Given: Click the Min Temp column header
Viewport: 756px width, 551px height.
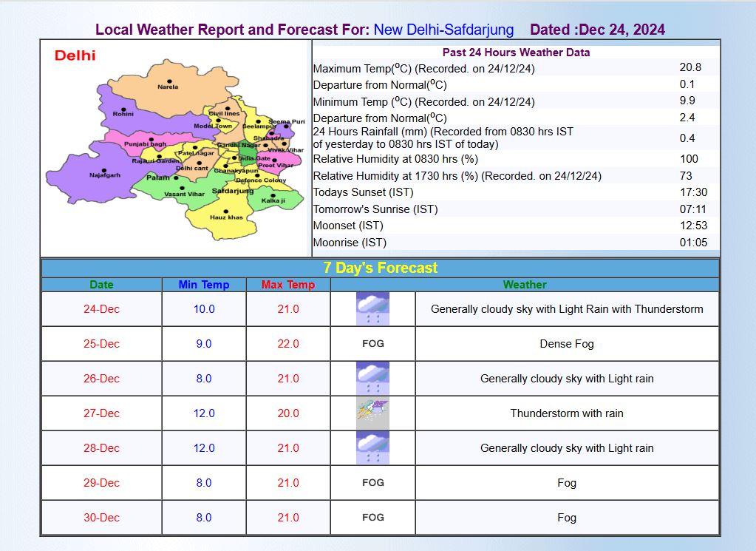Looking at the screenshot, I should (204, 285).
